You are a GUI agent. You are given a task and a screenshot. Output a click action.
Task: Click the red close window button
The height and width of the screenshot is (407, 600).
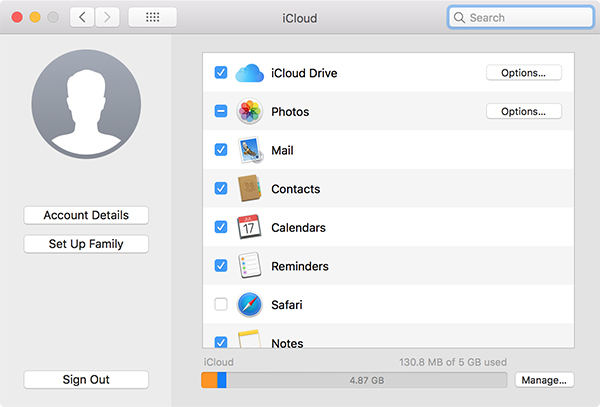[17, 17]
